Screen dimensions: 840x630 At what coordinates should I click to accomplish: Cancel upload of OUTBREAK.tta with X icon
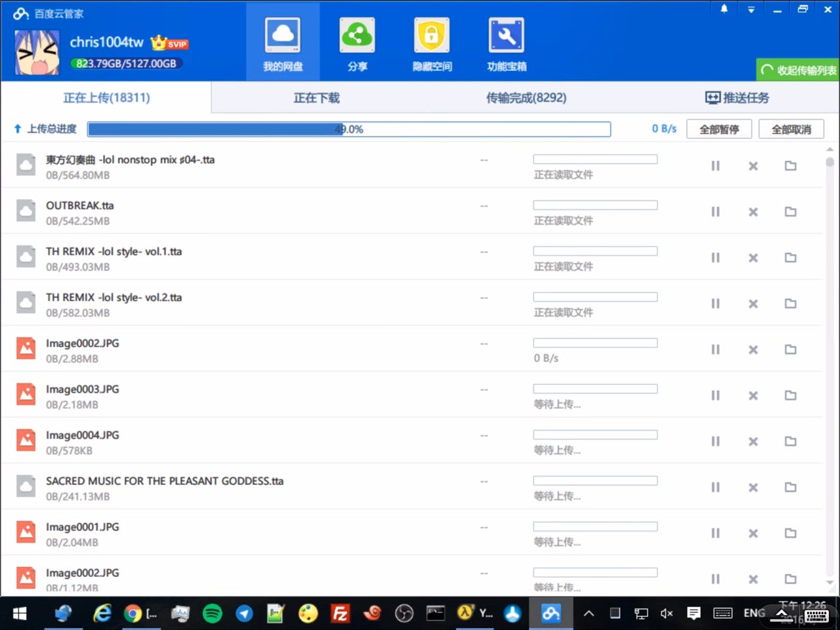click(x=753, y=212)
